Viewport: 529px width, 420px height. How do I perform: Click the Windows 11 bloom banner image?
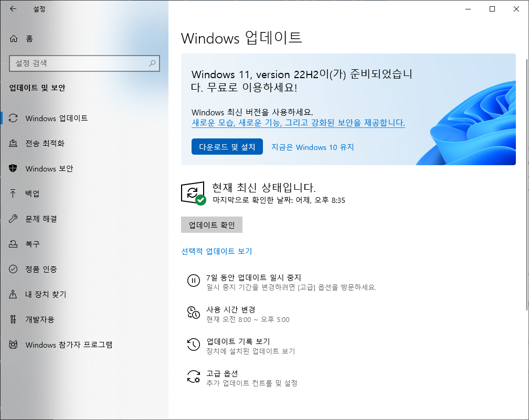[465, 123]
